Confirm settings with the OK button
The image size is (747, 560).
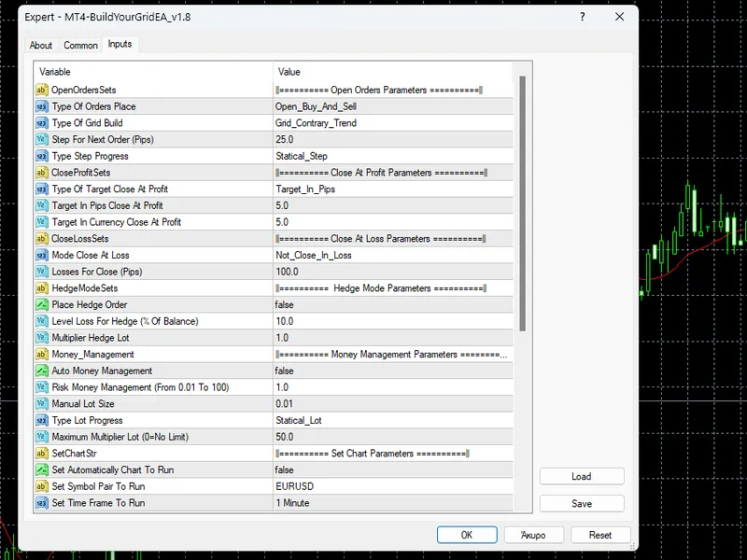pyautogui.click(x=467, y=535)
